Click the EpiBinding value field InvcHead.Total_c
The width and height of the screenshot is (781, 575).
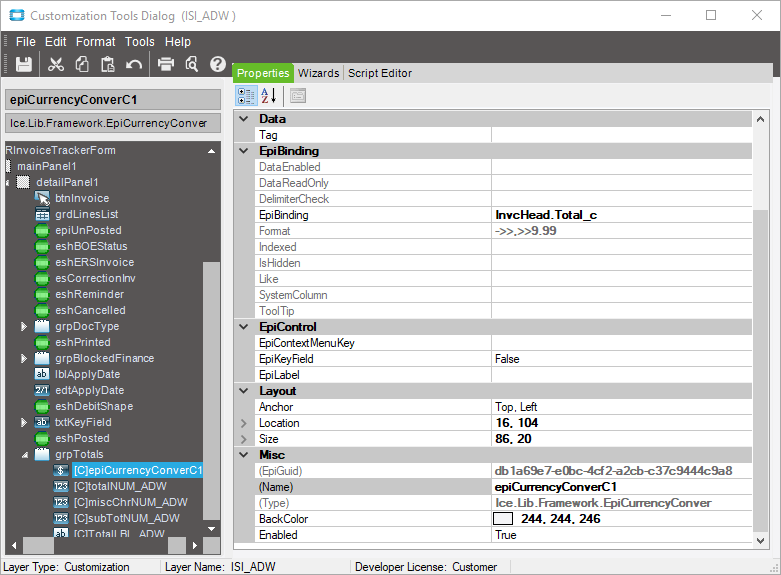tap(546, 215)
